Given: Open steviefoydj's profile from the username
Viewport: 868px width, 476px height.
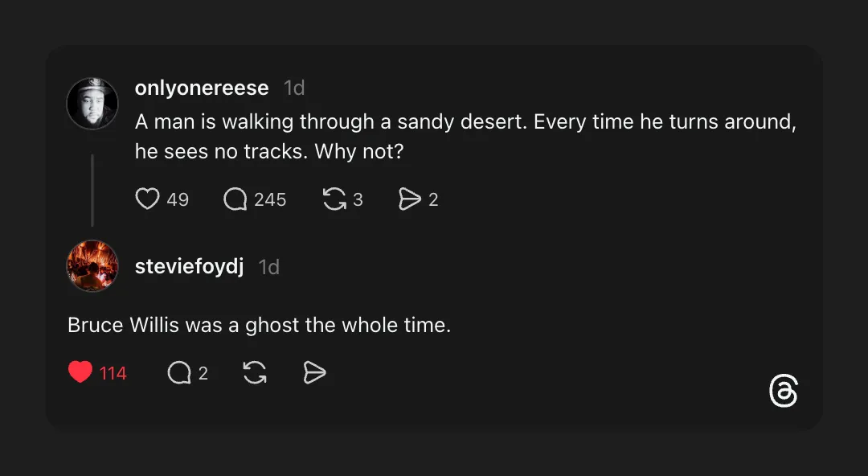Looking at the screenshot, I should (x=188, y=266).
